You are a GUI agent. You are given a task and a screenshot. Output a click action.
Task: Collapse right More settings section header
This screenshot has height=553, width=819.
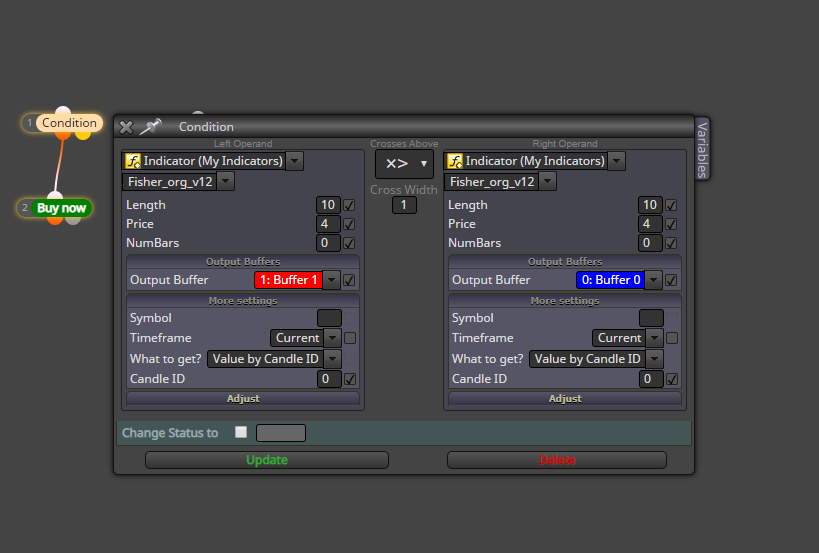tap(565, 300)
